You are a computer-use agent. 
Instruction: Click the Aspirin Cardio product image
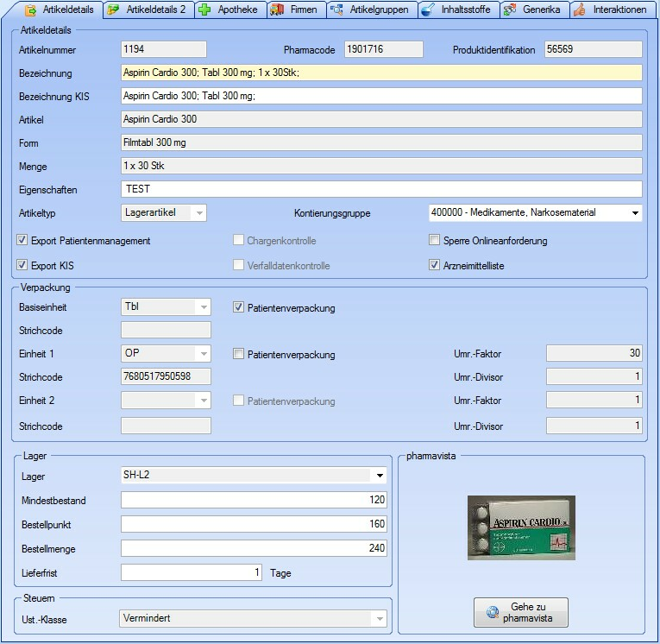point(521,527)
